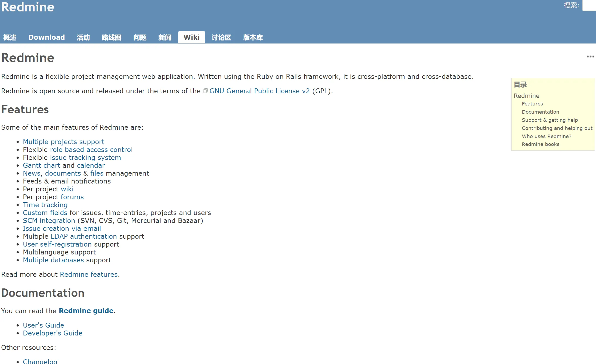Click the Time tracking link
The image size is (596, 364).
point(45,204)
